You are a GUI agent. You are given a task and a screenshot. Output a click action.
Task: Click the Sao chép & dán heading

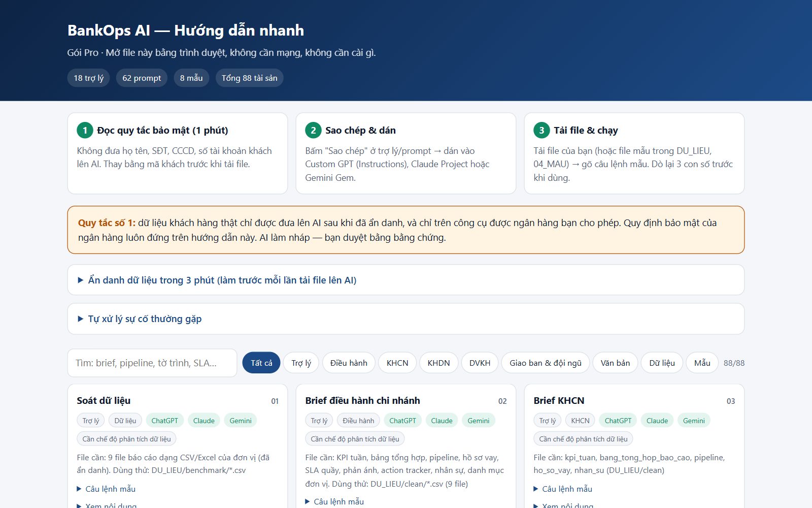click(x=360, y=130)
